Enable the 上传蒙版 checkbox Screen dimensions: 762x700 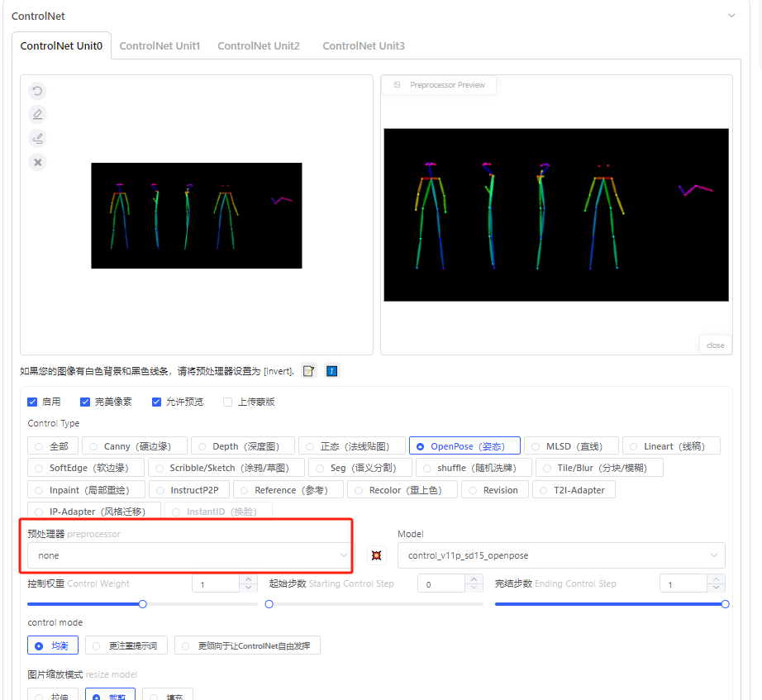(227, 402)
